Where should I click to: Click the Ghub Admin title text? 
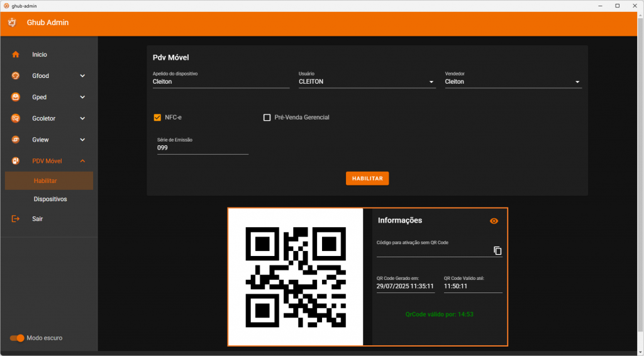48,23
